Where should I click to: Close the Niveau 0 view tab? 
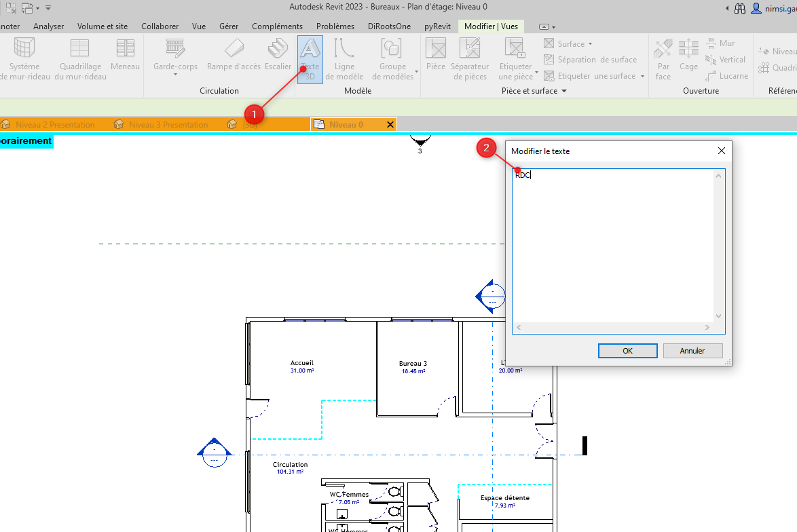(x=390, y=125)
